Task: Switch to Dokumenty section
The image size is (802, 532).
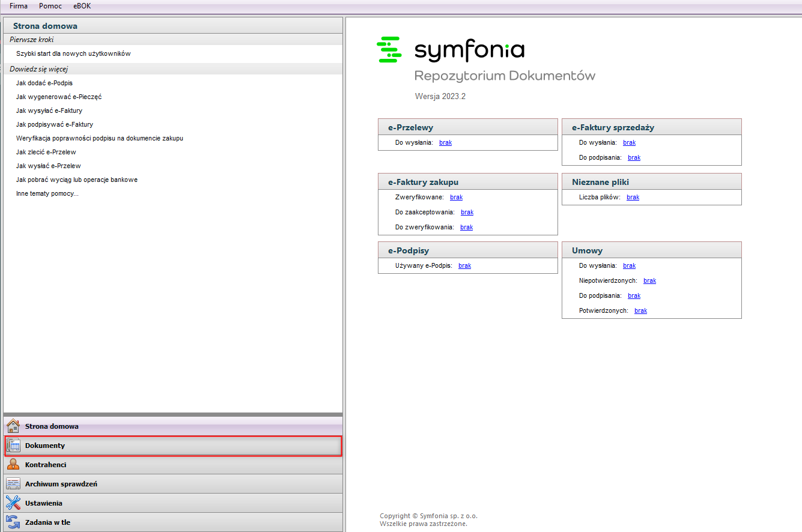Action: pyautogui.click(x=173, y=446)
